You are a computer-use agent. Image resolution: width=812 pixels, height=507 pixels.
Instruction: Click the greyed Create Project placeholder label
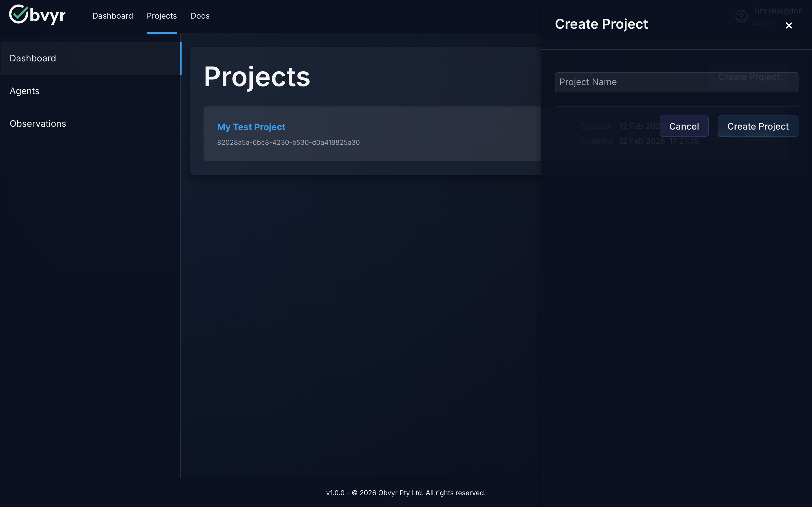pos(749,77)
